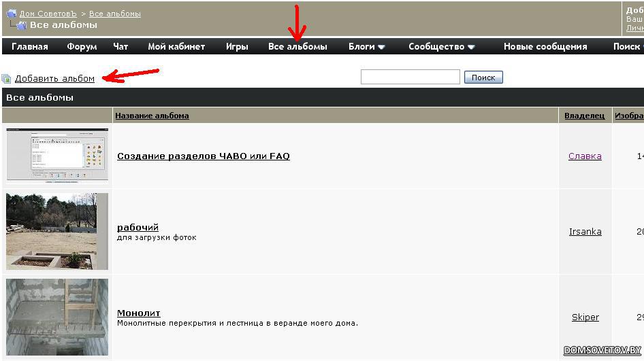The height and width of the screenshot is (361, 644).
Task: Select Игры in the navigation bar
Action: coord(237,47)
